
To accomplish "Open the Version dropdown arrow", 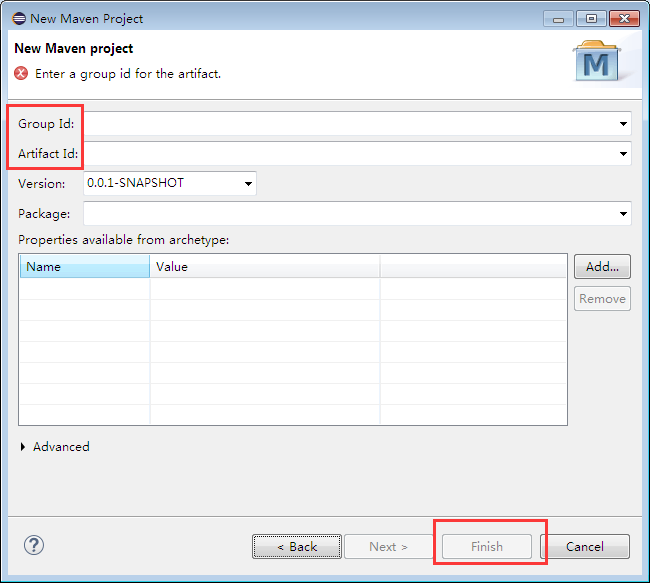I will tap(248, 184).
